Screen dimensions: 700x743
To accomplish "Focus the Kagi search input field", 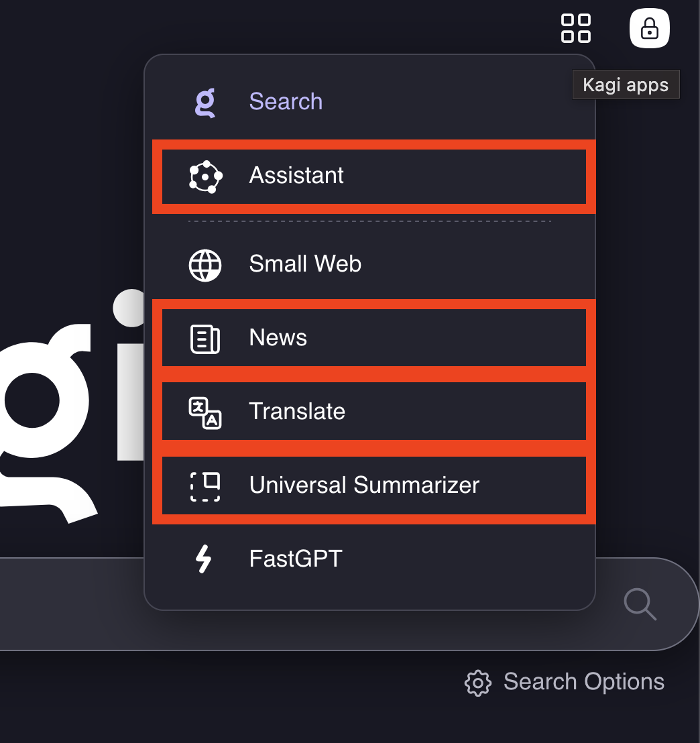I will [67, 604].
